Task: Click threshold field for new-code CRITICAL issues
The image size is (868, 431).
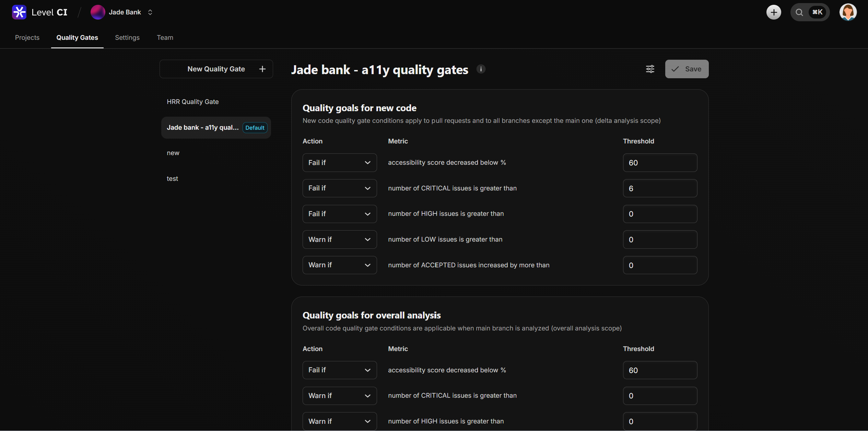Action: (x=659, y=188)
